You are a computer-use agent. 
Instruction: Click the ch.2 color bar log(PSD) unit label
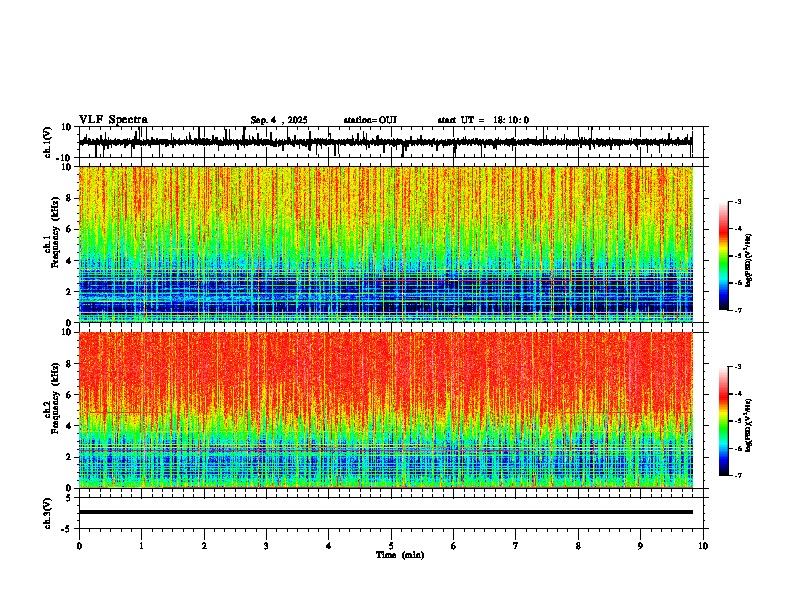point(749,425)
